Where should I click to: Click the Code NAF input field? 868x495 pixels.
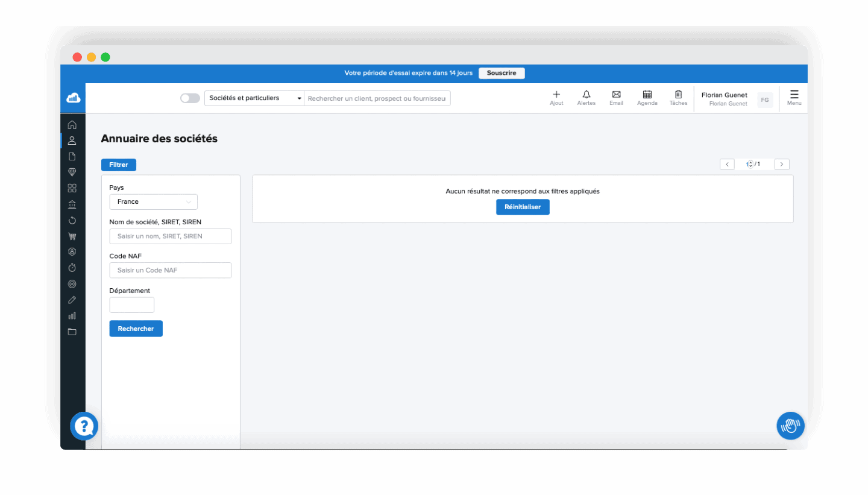pyautogui.click(x=171, y=270)
